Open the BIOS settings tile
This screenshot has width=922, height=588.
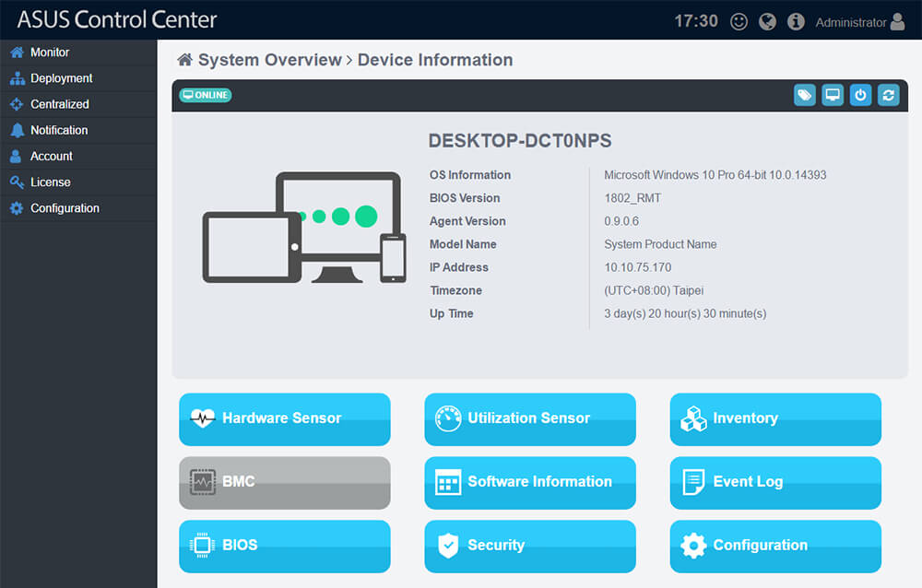point(285,547)
